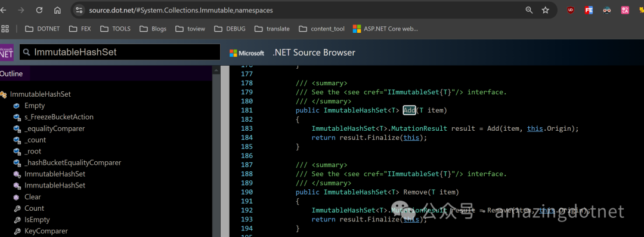Image resolution: width=644 pixels, height=237 pixels.
Task: Select s_FreezeBucketAction in the outline
Action: (x=58, y=117)
